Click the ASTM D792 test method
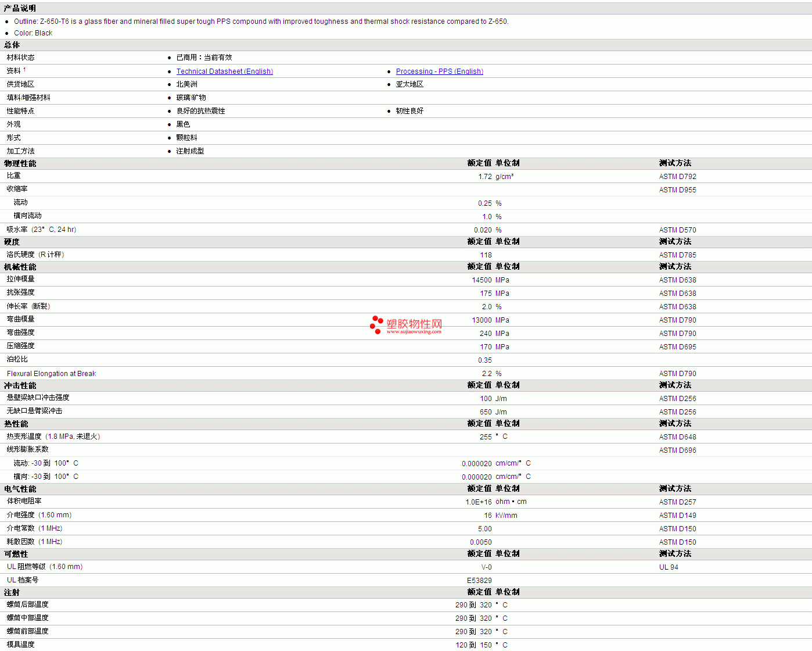This screenshot has width=812, height=651. pyautogui.click(x=678, y=177)
